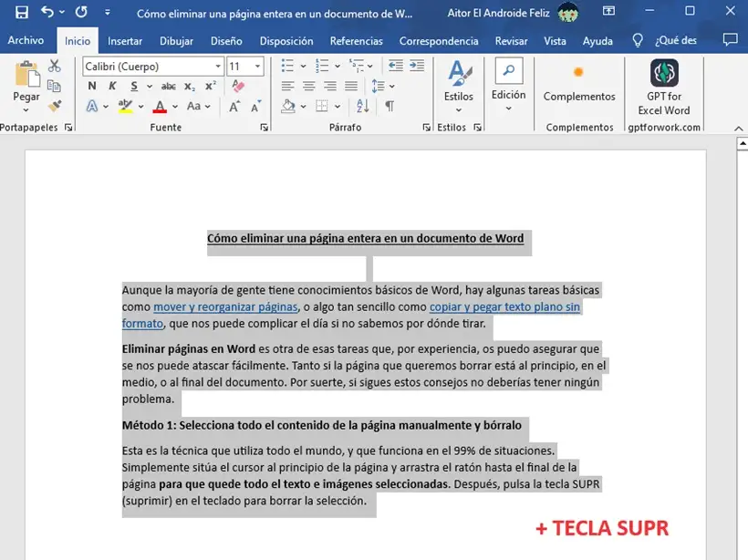Screen dimensions: 748x560
Task: Open the Estilos styles gallery
Action: pyautogui.click(x=459, y=87)
